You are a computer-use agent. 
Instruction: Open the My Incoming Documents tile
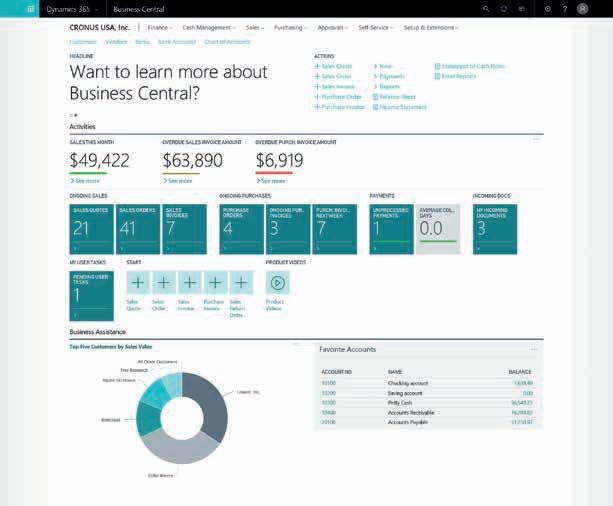click(495, 229)
